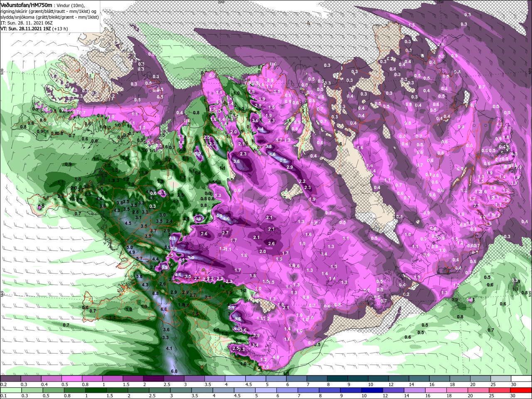This screenshot has height=399, width=532.
Task: Pick the rain swatch between 1 and 1.5
Action: 96,390
